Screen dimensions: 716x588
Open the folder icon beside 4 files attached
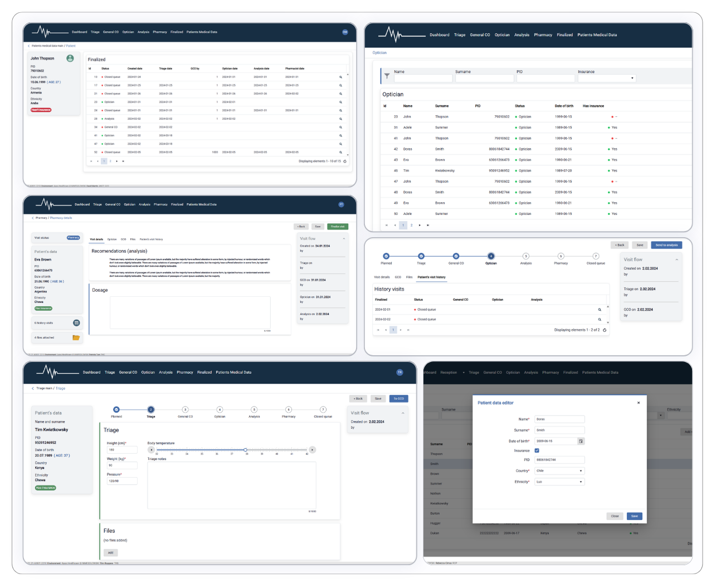[76, 337]
